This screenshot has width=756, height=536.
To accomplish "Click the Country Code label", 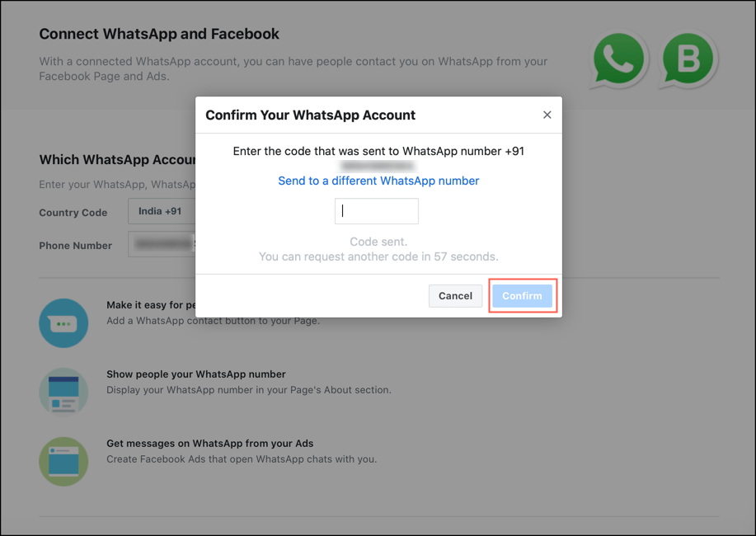I will (73, 212).
